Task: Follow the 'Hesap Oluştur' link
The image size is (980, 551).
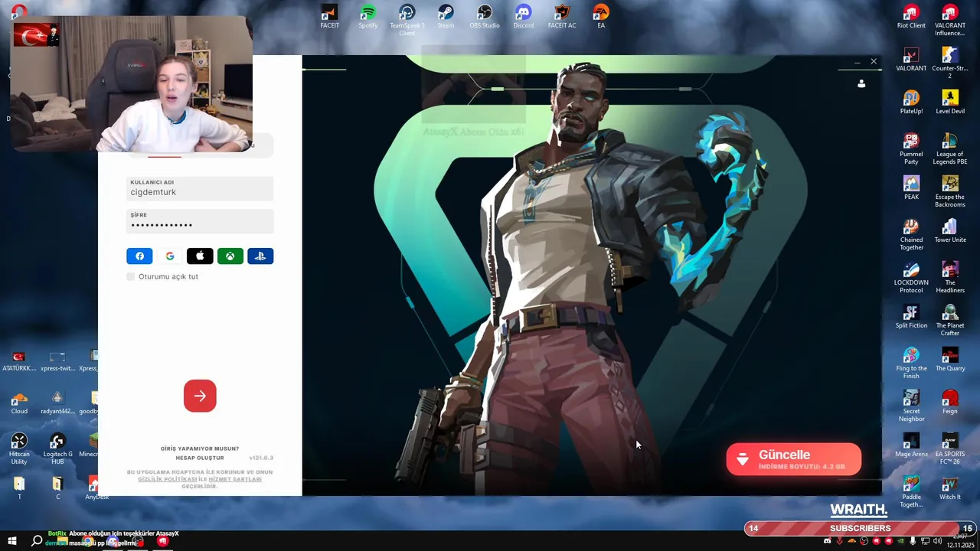Action: point(200,458)
